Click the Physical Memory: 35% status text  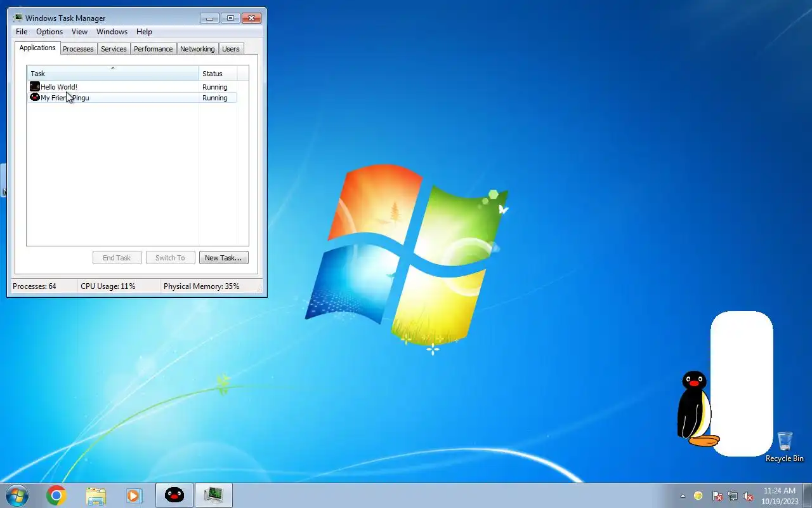point(202,286)
